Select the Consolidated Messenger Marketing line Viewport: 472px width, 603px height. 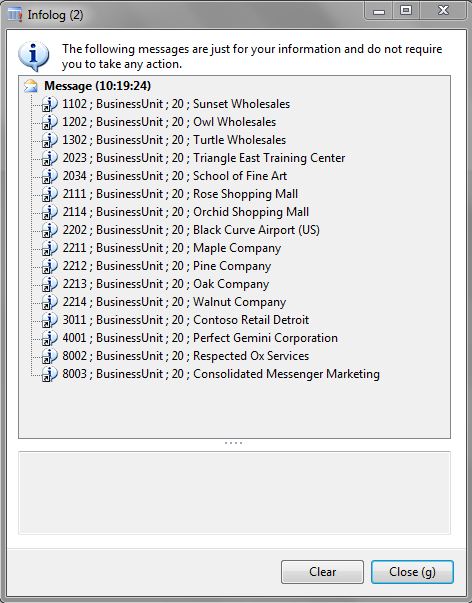click(221, 374)
